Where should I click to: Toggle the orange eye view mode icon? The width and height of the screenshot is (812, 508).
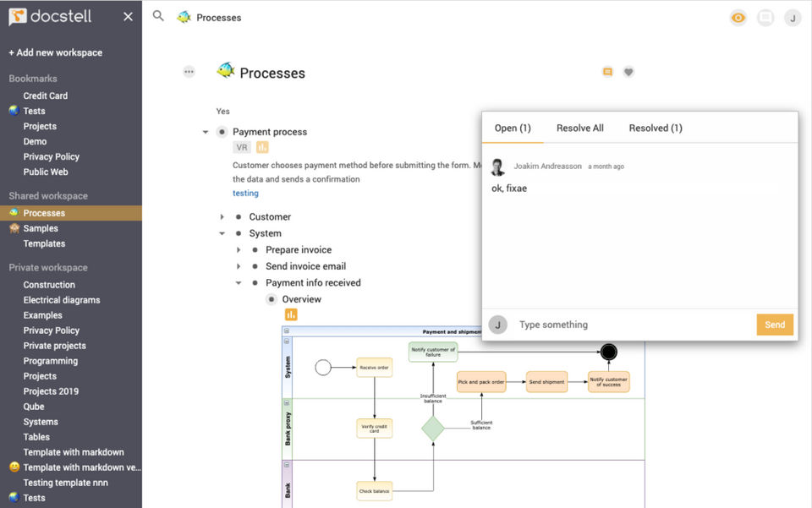click(738, 18)
